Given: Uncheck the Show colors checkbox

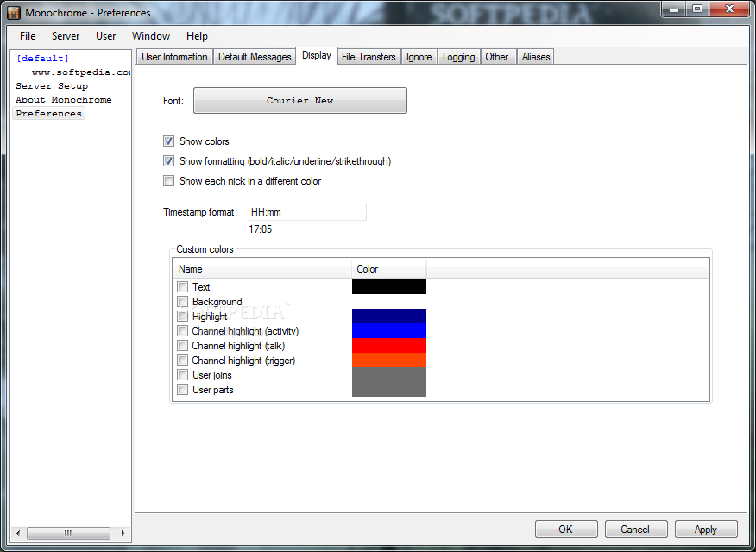Looking at the screenshot, I should pyautogui.click(x=169, y=141).
